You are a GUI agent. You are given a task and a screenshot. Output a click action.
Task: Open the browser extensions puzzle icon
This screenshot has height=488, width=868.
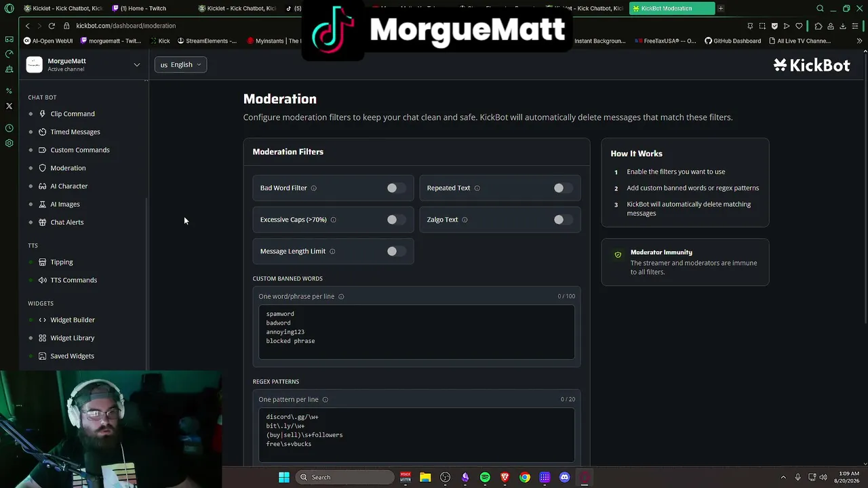(x=818, y=26)
